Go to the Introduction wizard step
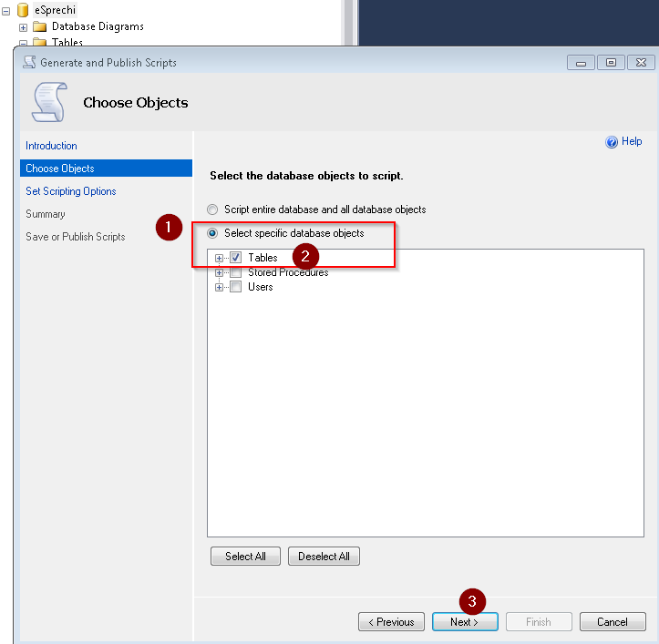Screen dimensions: 659x644 51,146
